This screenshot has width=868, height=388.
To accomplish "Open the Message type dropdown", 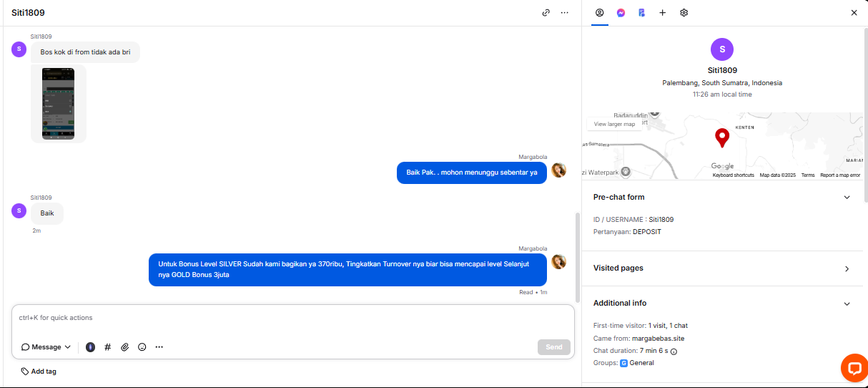I will [46, 347].
